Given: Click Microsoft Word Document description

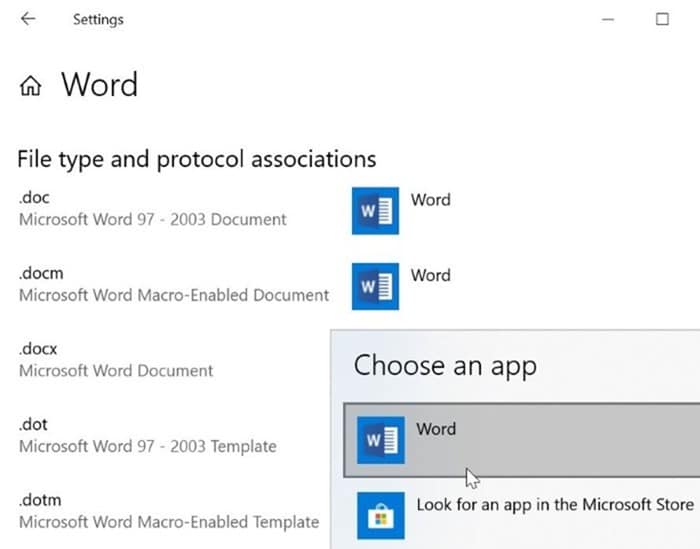Looking at the screenshot, I should pyautogui.click(x=116, y=371).
